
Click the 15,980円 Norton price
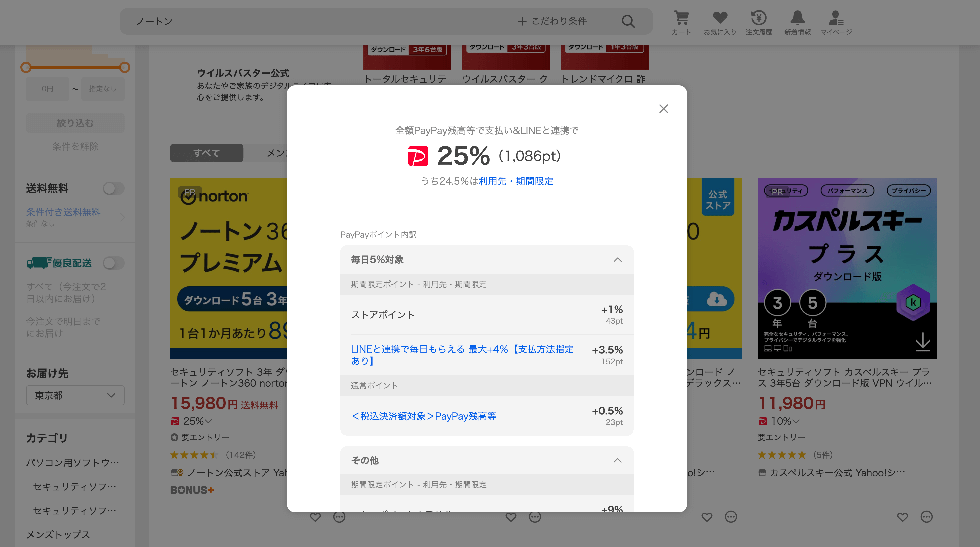204,403
